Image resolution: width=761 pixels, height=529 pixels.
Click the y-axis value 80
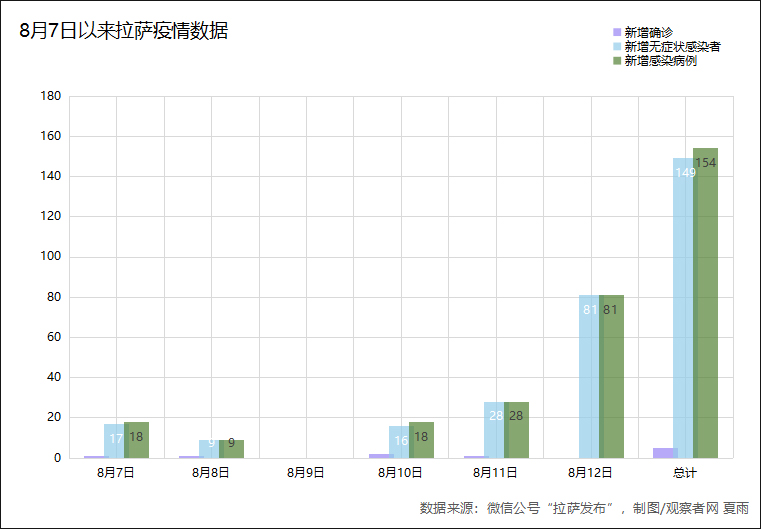54,297
